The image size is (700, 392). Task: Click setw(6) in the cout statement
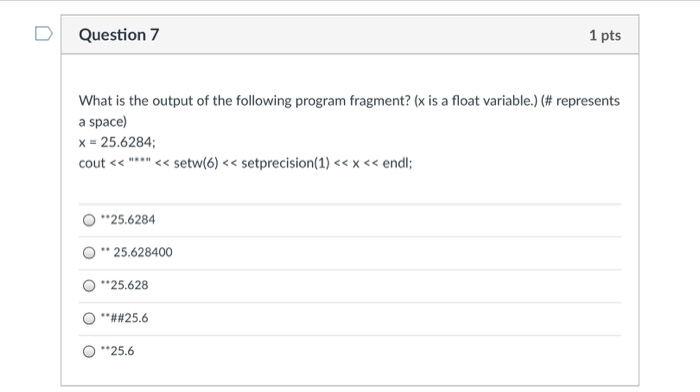[x=196, y=163]
